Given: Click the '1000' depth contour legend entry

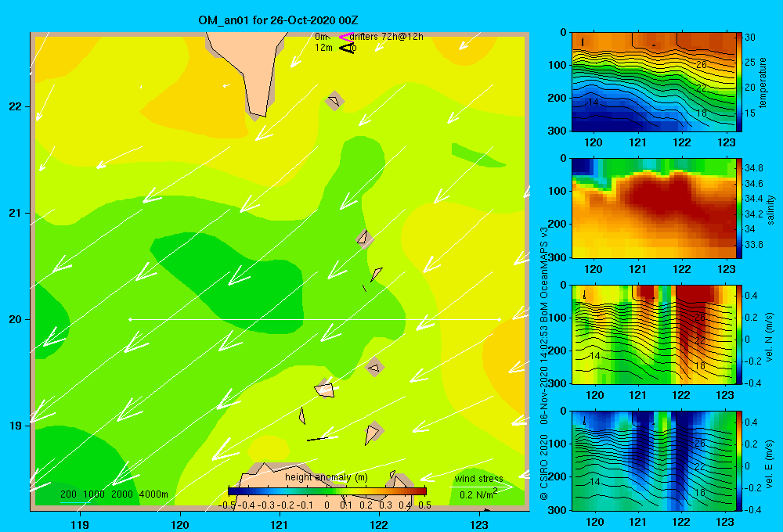Looking at the screenshot, I should tap(93, 494).
